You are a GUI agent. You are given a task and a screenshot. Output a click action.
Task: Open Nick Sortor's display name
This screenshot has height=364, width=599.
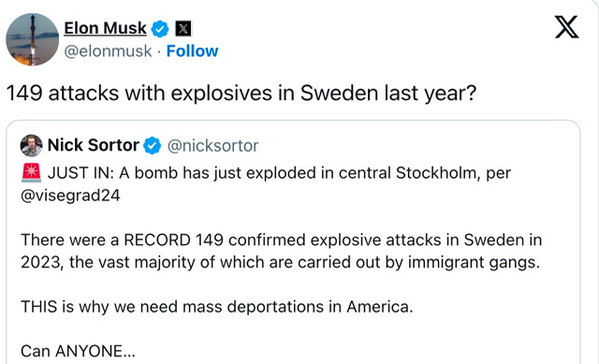point(94,145)
